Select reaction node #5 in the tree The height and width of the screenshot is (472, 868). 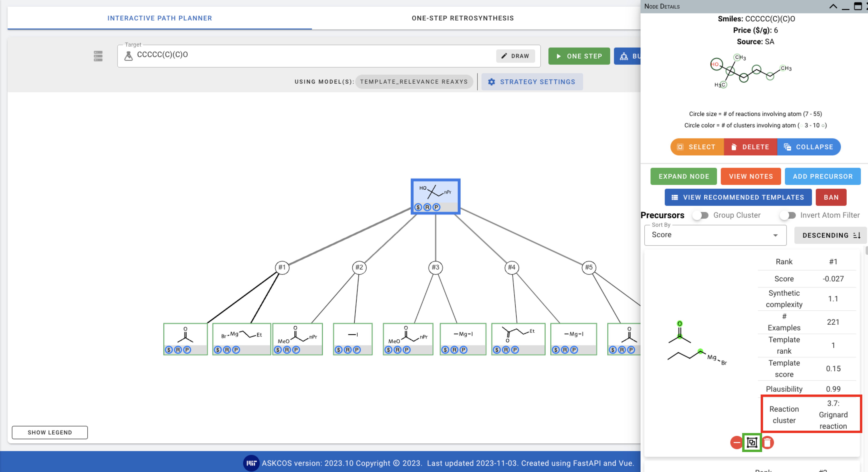click(x=589, y=268)
